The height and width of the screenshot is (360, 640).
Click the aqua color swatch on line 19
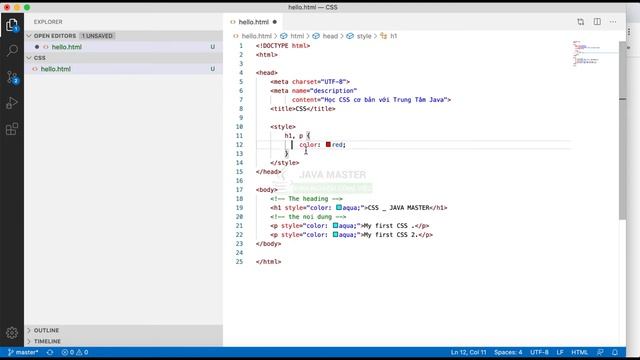tap(339, 207)
